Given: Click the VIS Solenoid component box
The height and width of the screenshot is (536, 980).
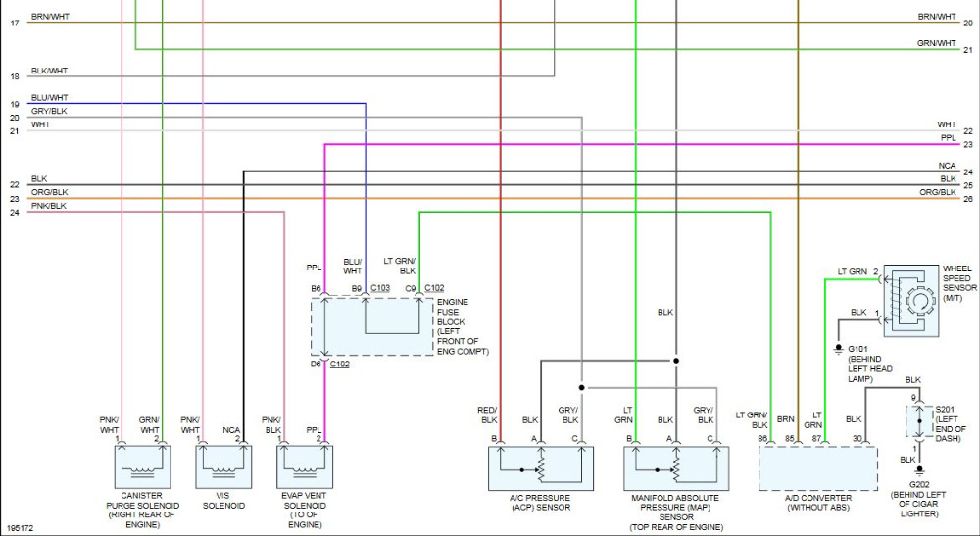Looking at the screenshot, I should coord(223,466).
